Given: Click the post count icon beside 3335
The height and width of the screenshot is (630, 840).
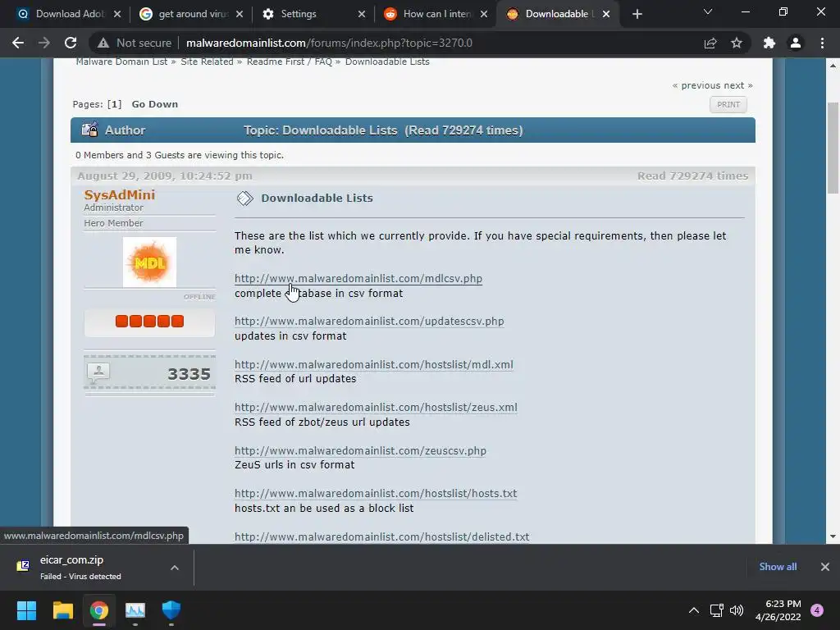Looking at the screenshot, I should (98, 372).
